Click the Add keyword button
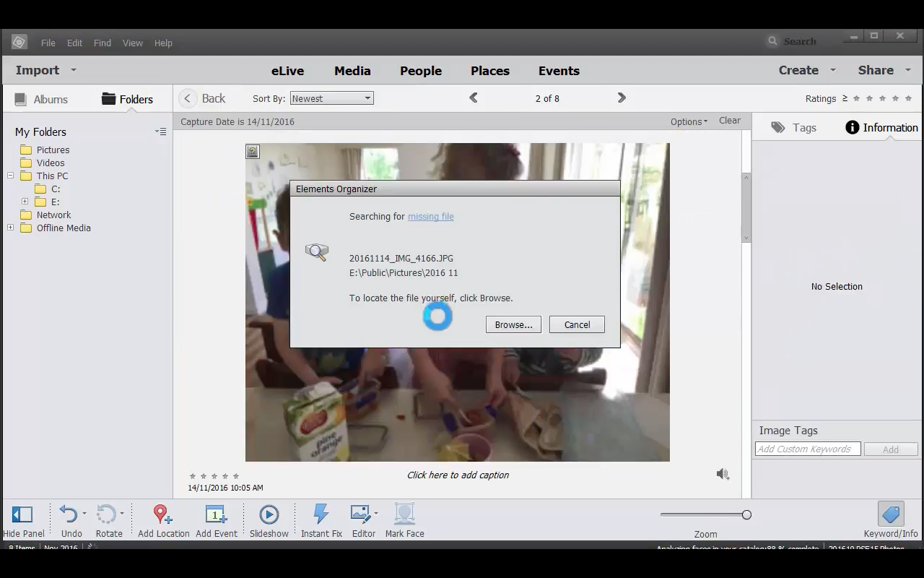Image resolution: width=924 pixels, height=578 pixels. [891, 449]
